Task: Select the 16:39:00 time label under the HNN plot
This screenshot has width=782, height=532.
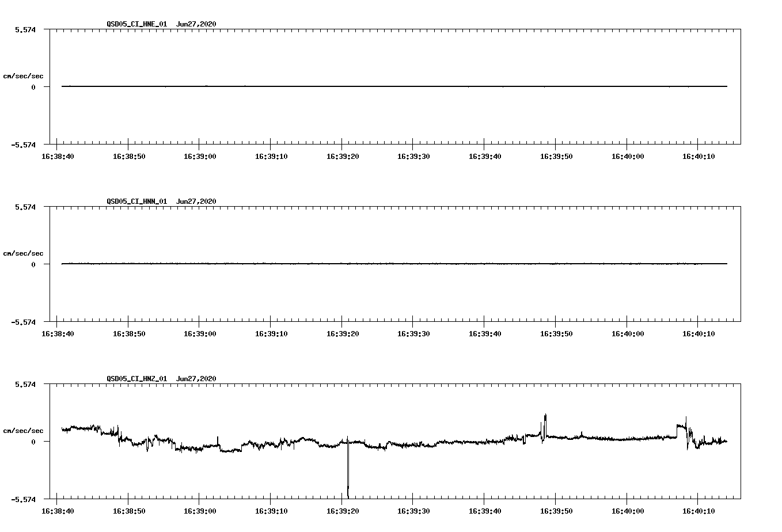Action: coord(199,333)
